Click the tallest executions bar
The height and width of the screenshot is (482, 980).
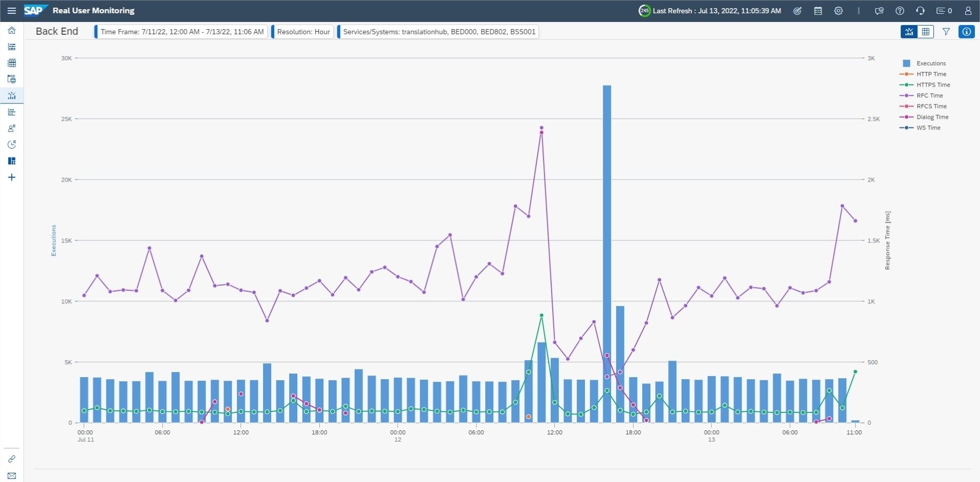point(607,254)
